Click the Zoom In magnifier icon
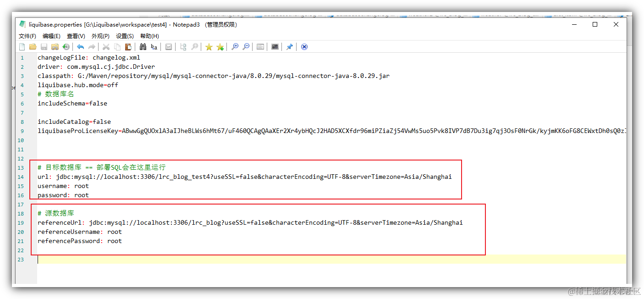The image size is (644, 299). (x=235, y=47)
